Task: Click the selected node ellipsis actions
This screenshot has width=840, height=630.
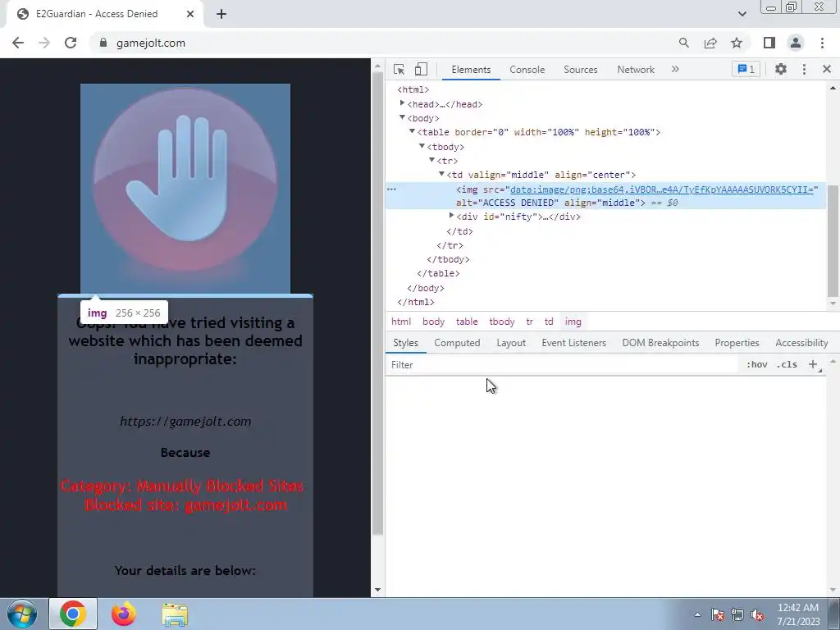Action: [x=391, y=189]
